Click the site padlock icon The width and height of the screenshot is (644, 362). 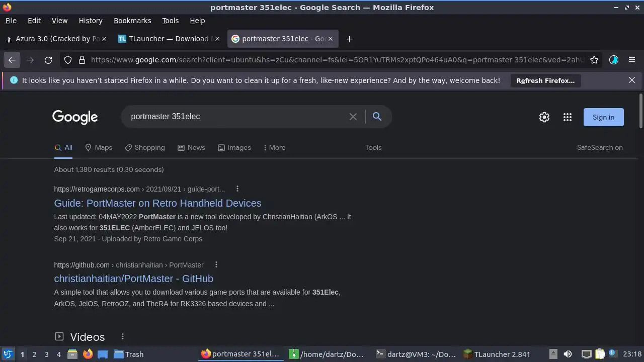click(x=82, y=60)
